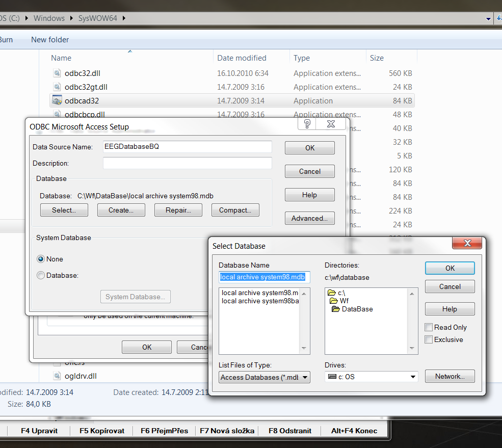The width and height of the screenshot is (502, 448).
Task: Close the Select Database dialog
Action: click(x=467, y=243)
